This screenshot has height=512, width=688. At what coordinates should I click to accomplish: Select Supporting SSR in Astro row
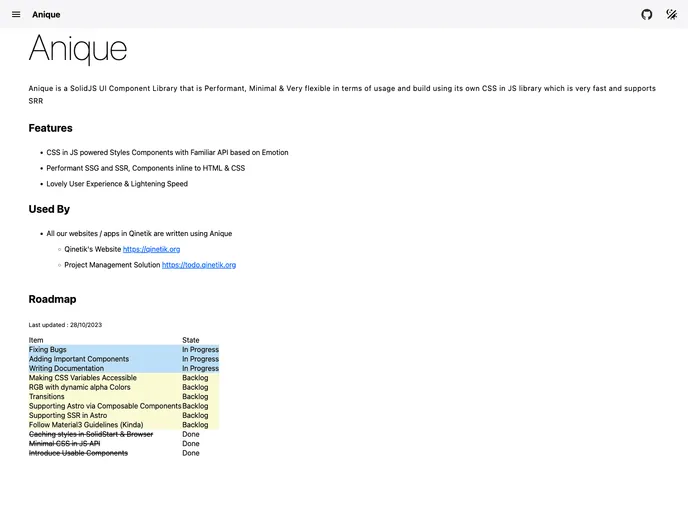[68, 415]
